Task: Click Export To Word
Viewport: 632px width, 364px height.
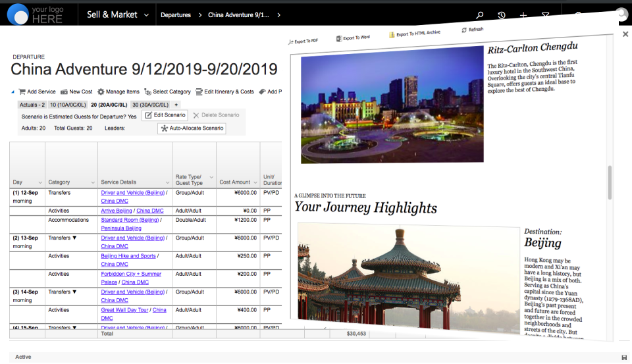Action: 353,38
